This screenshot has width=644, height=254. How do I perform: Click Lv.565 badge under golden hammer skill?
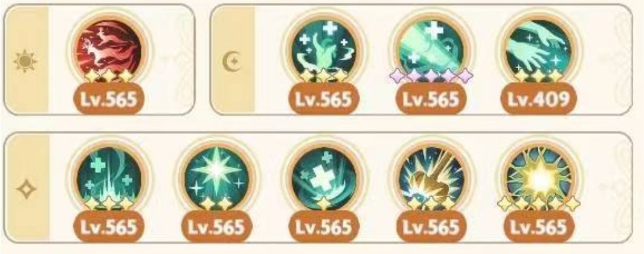click(431, 226)
